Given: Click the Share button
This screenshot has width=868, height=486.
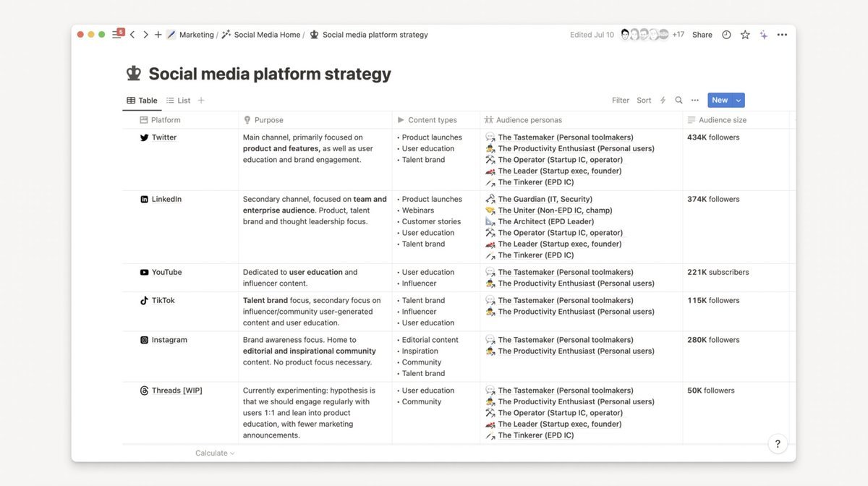Looking at the screenshot, I should tap(702, 35).
